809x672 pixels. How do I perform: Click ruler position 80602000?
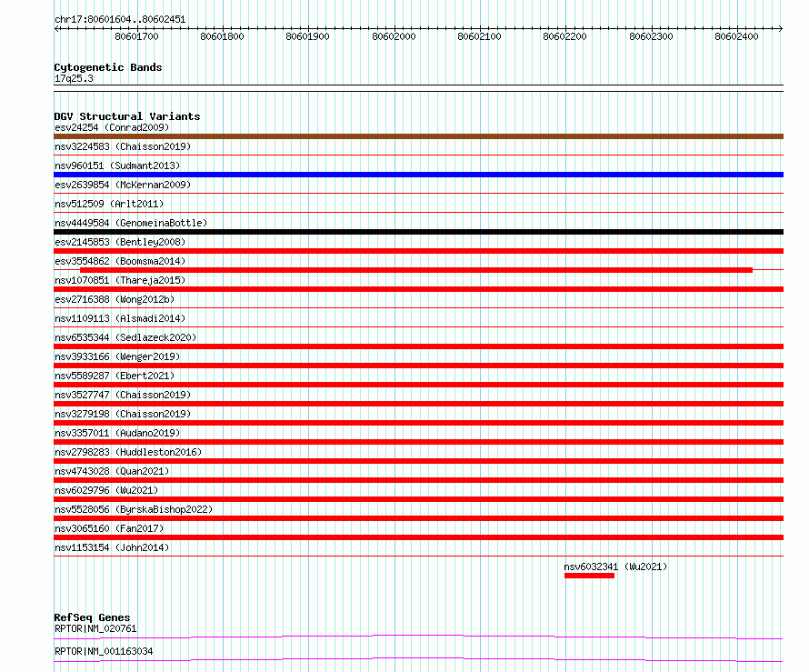(395, 36)
